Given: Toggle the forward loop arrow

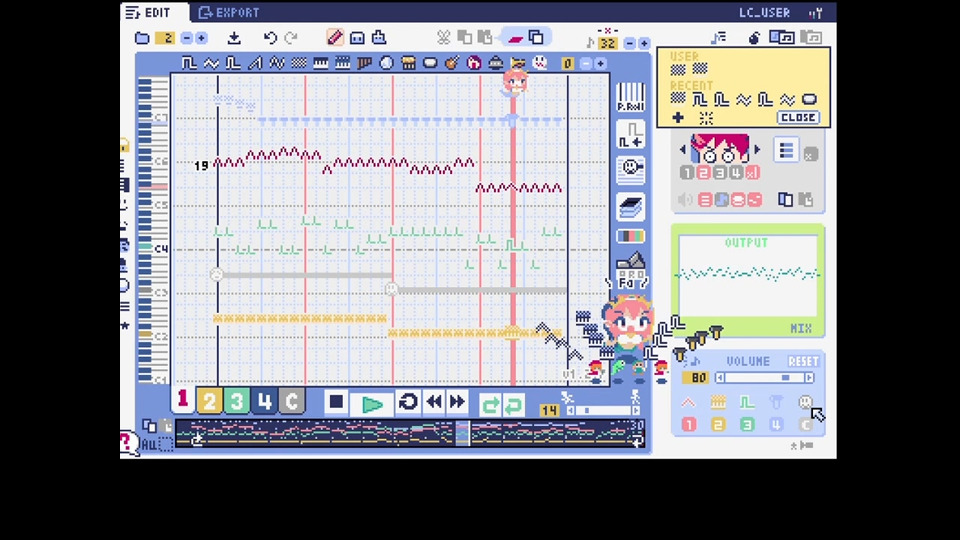Looking at the screenshot, I should 490,404.
